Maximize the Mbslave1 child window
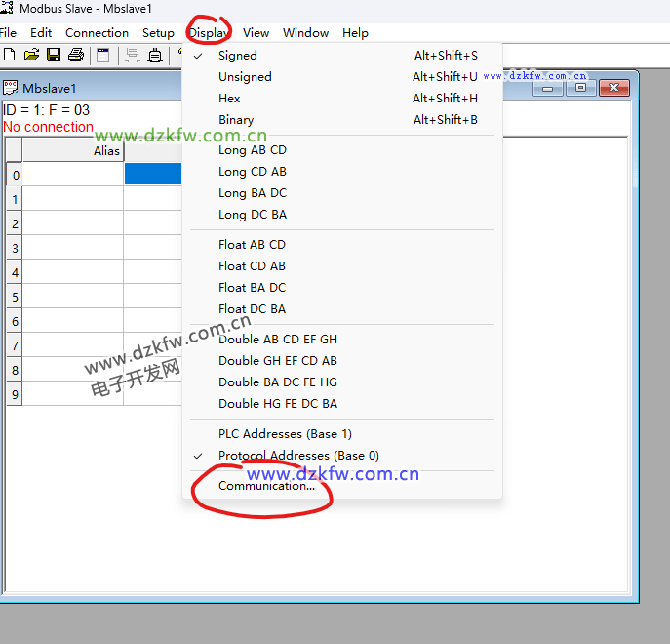The image size is (670, 644). [580, 88]
